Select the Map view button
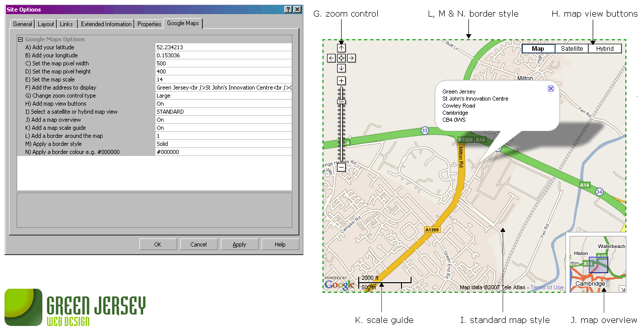This screenshot has width=644, height=331. 538,49
